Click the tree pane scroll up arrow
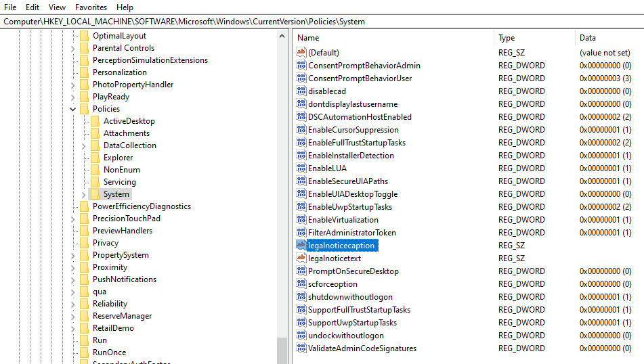Image resolution: width=644 pixels, height=364 pixels. pos(282,36)
